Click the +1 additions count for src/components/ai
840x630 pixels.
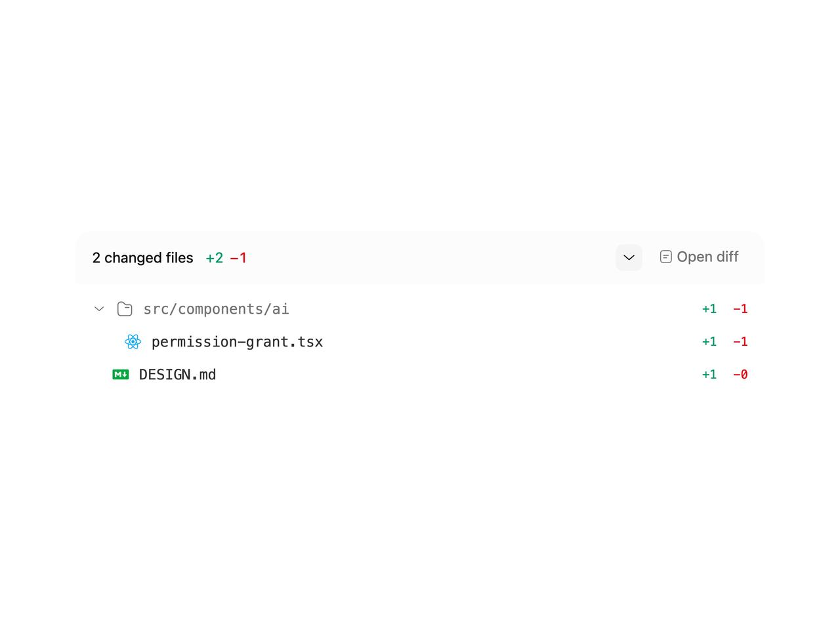coord(709,309)
